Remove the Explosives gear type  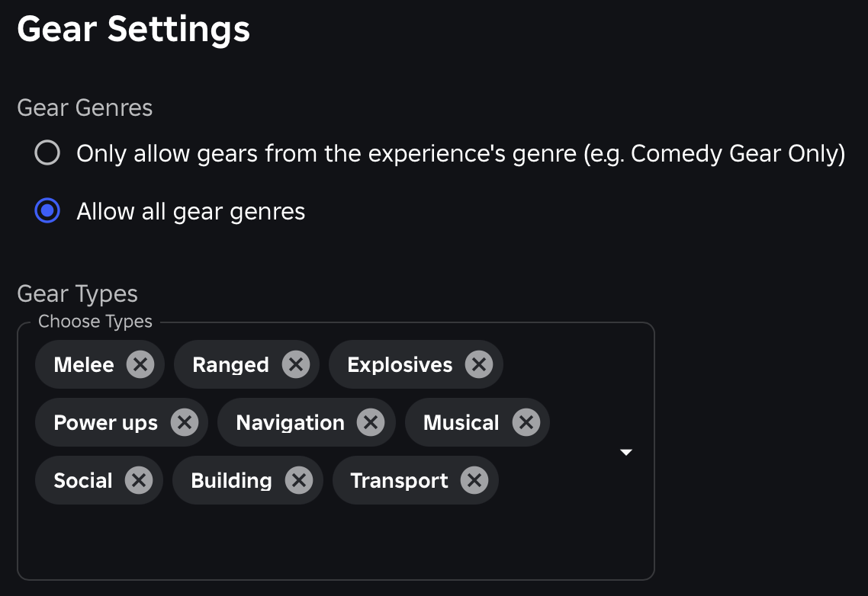(479, 364)
